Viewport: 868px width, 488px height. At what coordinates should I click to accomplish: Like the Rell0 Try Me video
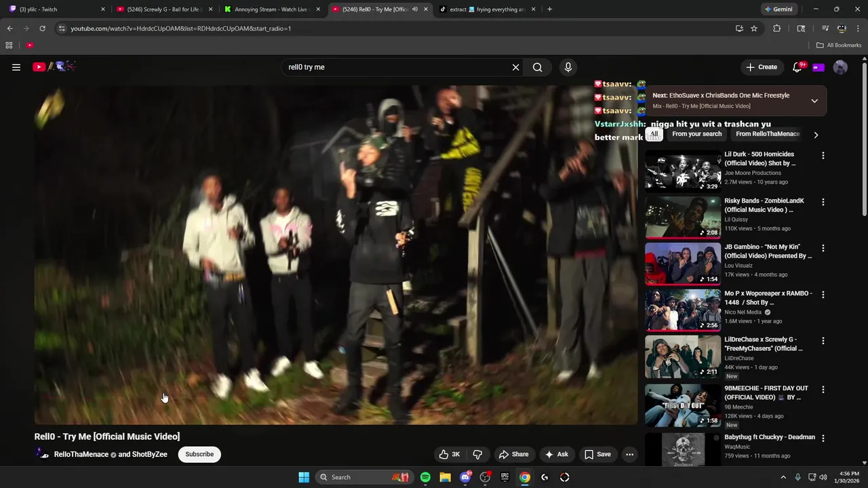450,454
